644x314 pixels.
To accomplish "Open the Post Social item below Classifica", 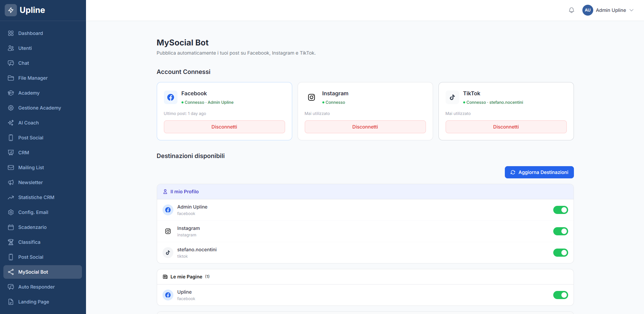I will (43, 257).
